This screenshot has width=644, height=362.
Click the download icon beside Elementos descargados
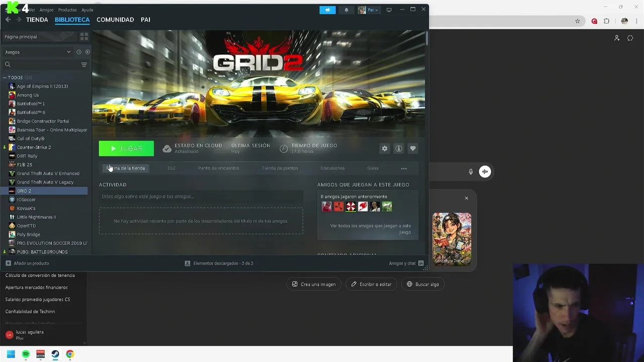(188, 263)
